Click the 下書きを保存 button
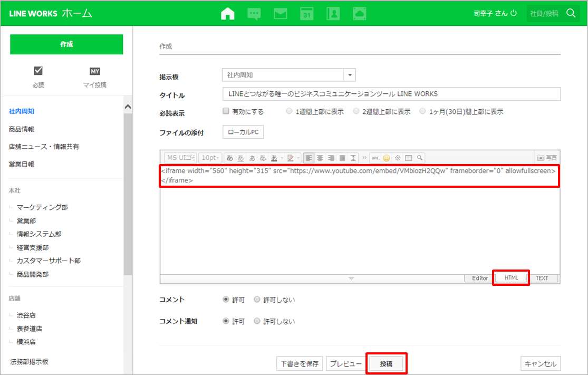588x375 pixels. pyautogui.click(x=299, y=364)
